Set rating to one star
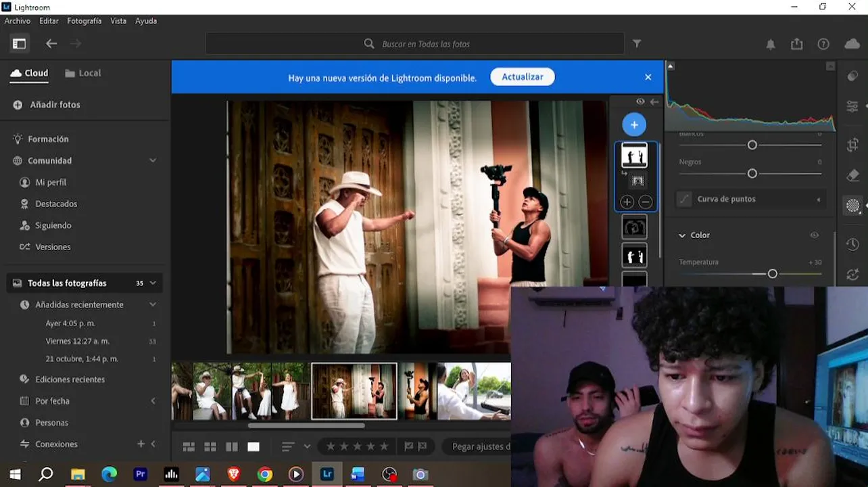The height and width of the screenshot is (487, 868). pyautogui.click(x=331, y=446)
